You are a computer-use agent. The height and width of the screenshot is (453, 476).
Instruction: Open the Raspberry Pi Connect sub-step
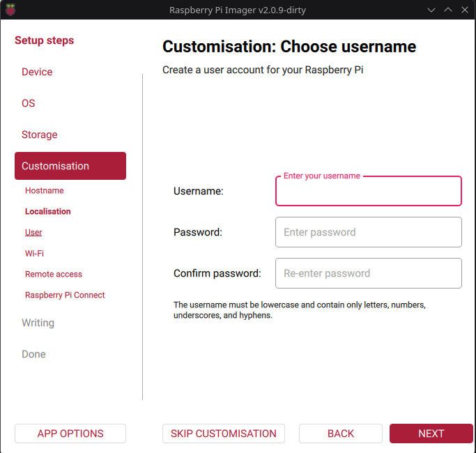[65, 295]
